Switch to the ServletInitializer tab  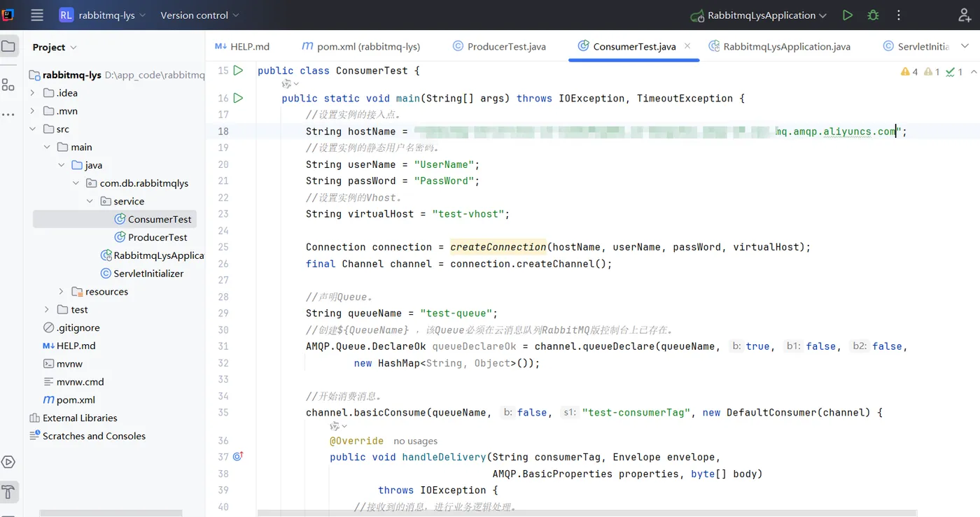pos(916,46)
